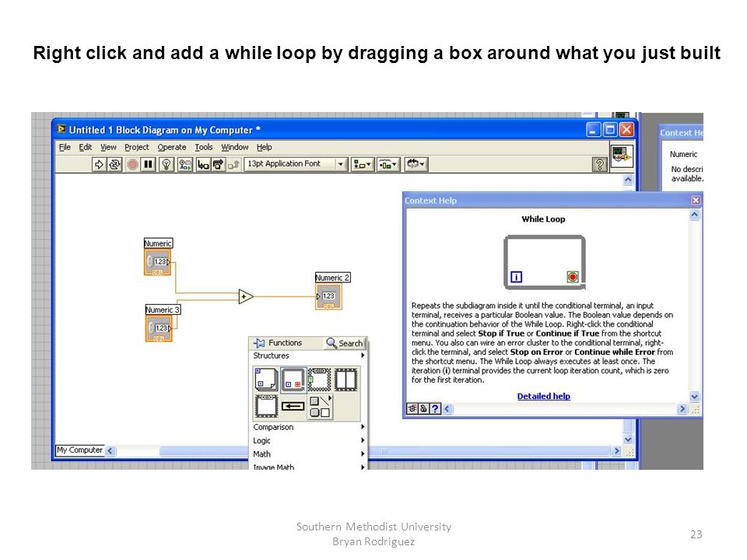Image resolution: width=747 pixels, height=560 pixels.
Task: Click the While Loop iteration terminal in help
Action: (x=517, y=277)
